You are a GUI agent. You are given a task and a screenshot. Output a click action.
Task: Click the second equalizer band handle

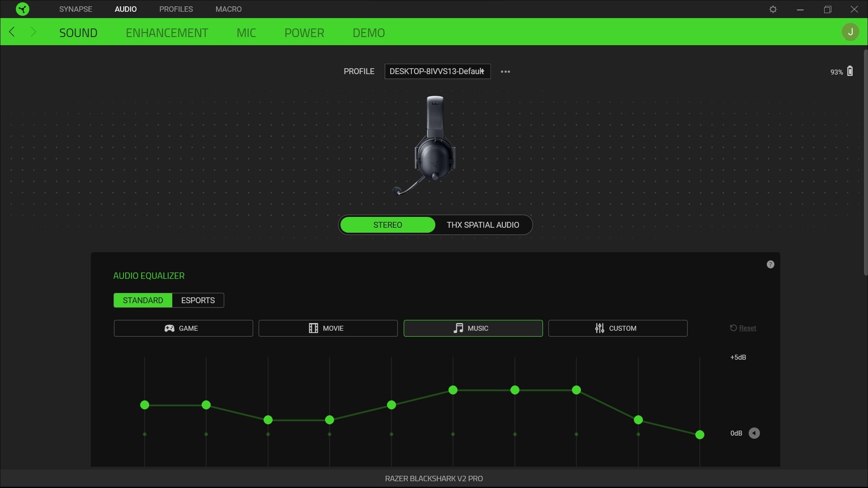pos(206,405)
